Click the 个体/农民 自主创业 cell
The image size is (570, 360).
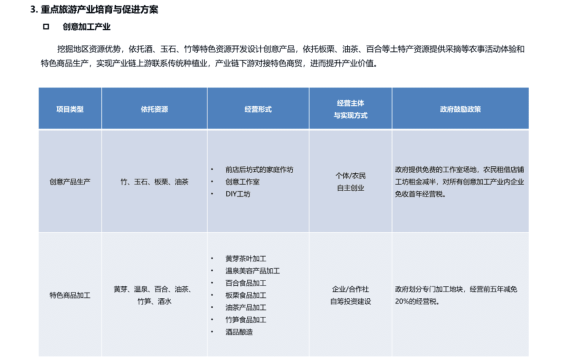tap(350, 181)
